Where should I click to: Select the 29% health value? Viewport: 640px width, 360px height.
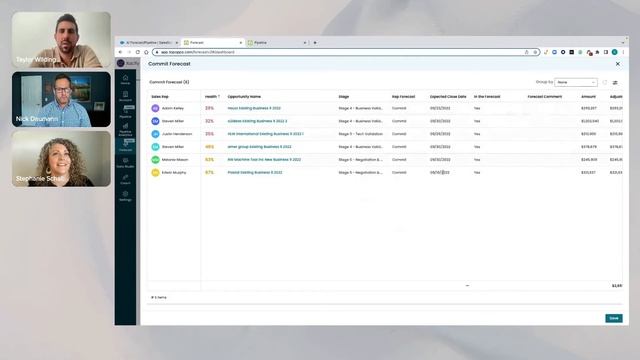tap(209, 109)
